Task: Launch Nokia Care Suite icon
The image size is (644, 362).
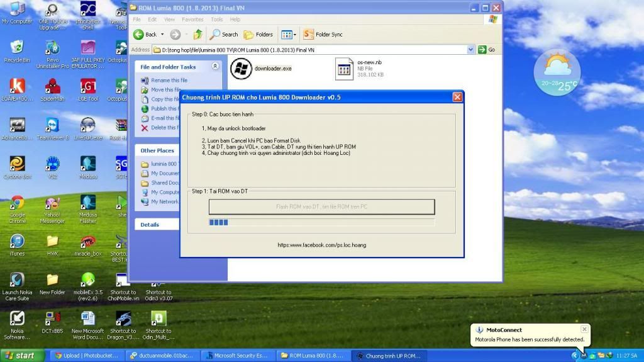Action: (x=17, y=286)
